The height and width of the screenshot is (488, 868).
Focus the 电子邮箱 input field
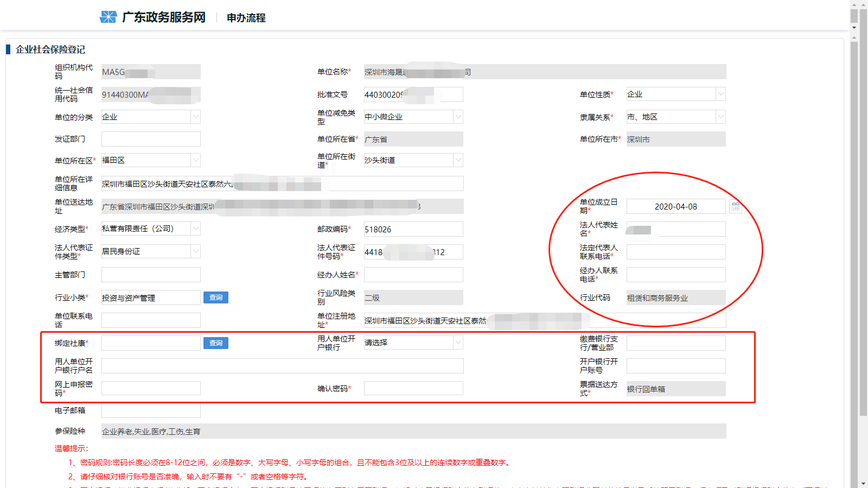pyautogui.click(x=151, y=410)
